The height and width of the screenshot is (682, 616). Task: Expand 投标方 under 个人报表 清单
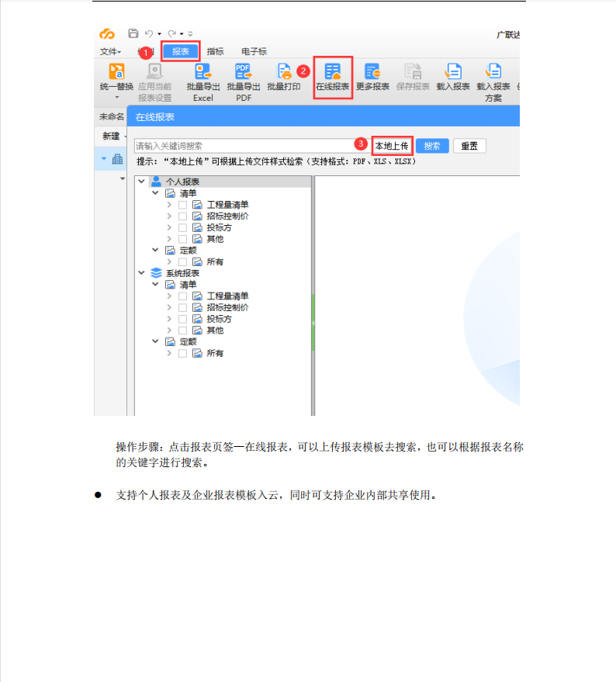click(169, 228)
